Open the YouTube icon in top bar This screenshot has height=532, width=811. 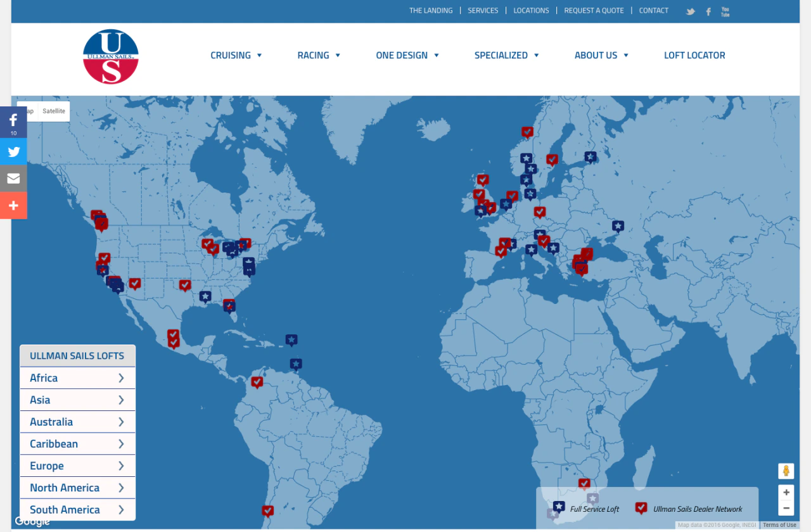pos(725,11)
